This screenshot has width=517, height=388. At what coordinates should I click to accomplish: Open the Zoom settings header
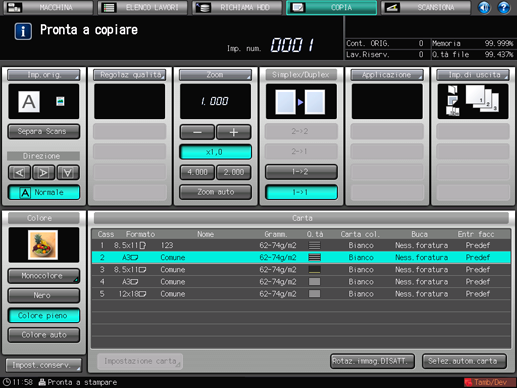[x=215, y=75]
